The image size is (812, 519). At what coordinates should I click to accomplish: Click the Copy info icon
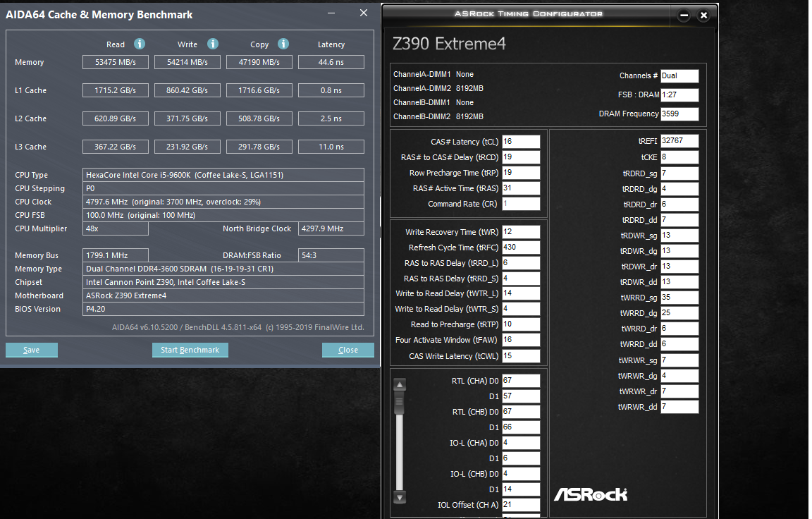pos(283,44)
